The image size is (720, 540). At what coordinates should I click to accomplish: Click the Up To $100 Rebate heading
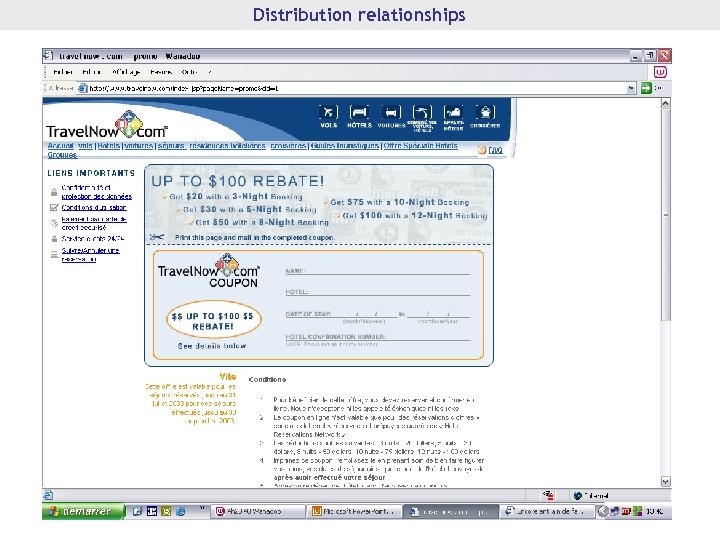click(x=238, y=181)
